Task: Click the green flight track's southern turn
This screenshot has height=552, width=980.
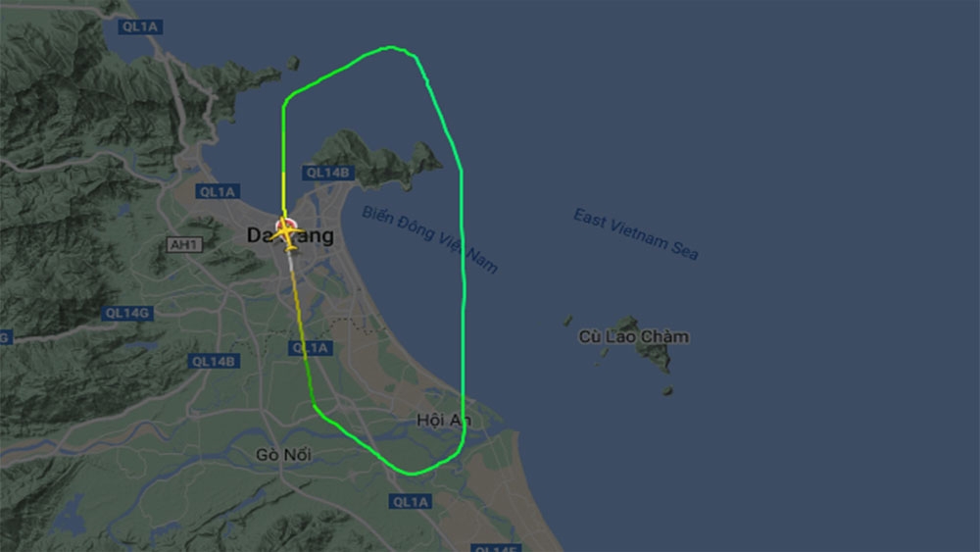Action: 413,474
